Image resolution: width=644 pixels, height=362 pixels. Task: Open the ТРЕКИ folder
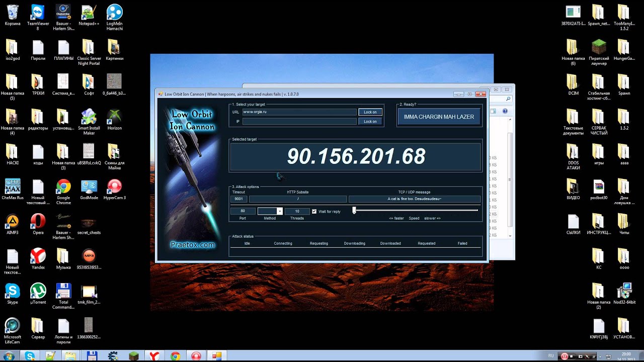point(38,85)
